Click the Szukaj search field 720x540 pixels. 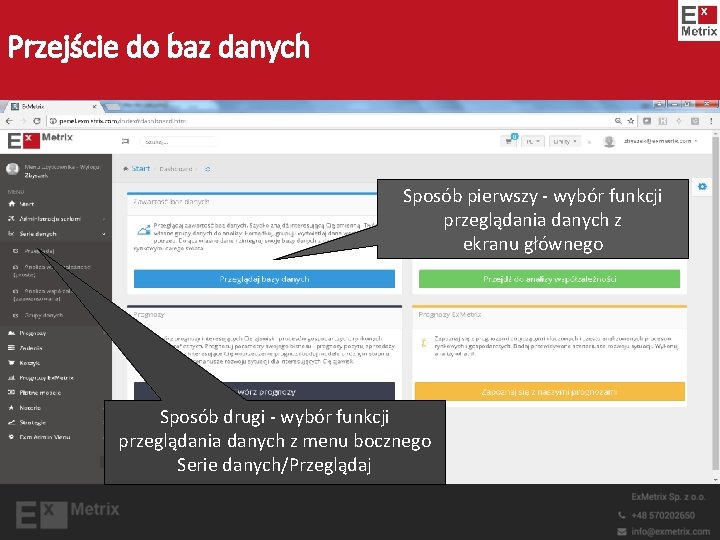pos(179,142)
